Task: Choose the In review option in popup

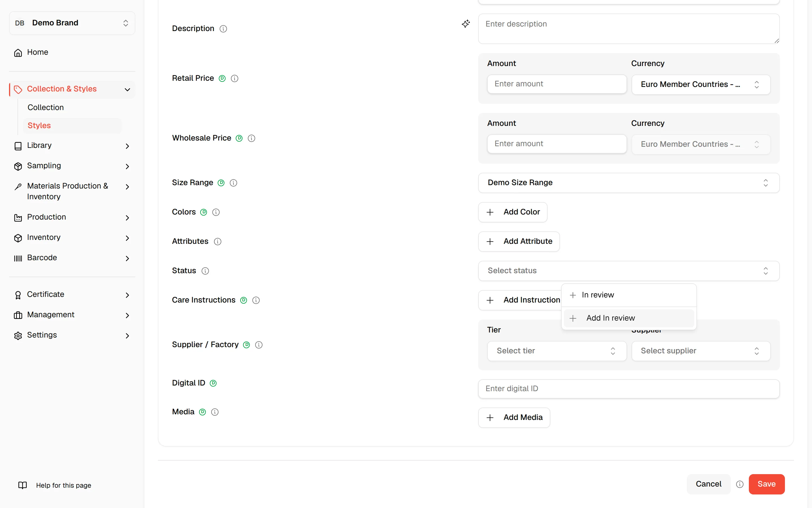Action: [x=628, y=295]
